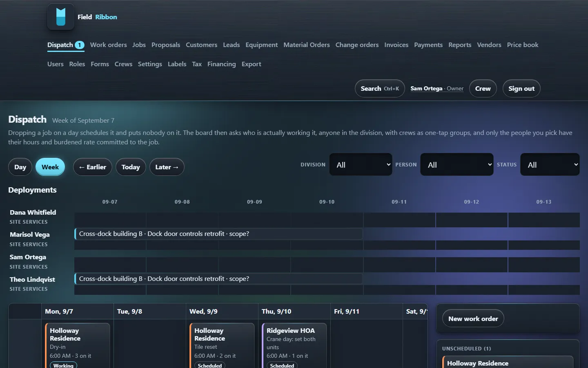Open the Person filter dropdown
The width and height of the screenshot is (588, 368).
(457, 164)
